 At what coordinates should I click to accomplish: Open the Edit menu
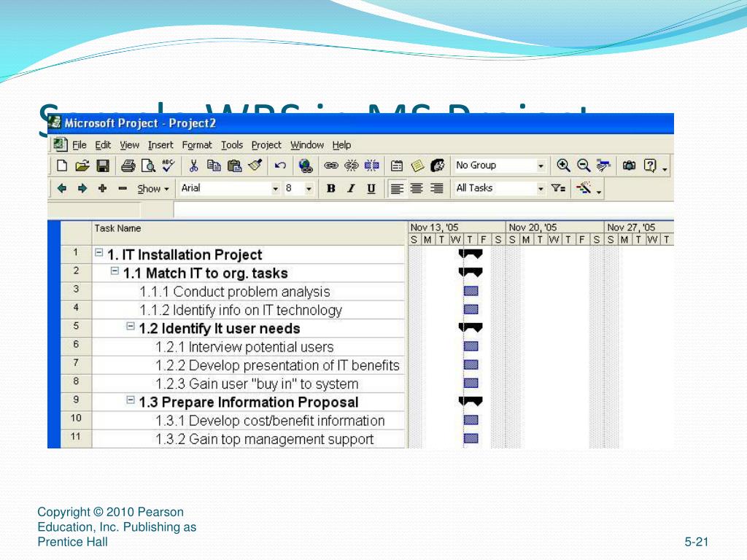(102, 145)
